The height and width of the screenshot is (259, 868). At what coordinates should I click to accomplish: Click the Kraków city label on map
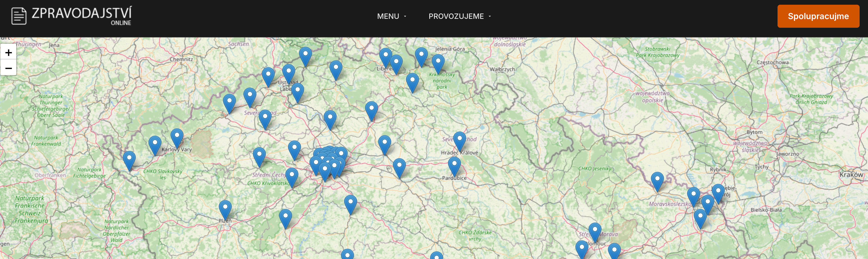(851, 174)
